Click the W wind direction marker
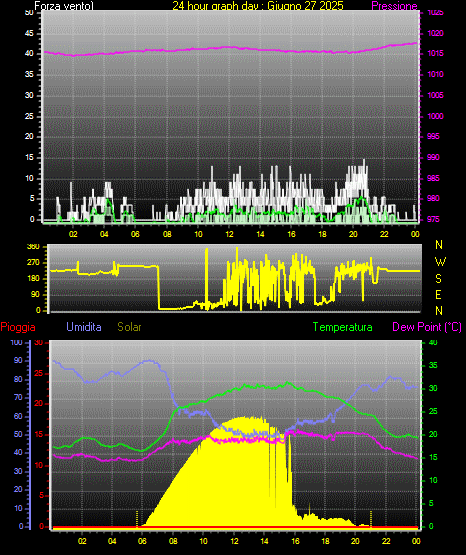The image size is (466, 555). point(440,262)
